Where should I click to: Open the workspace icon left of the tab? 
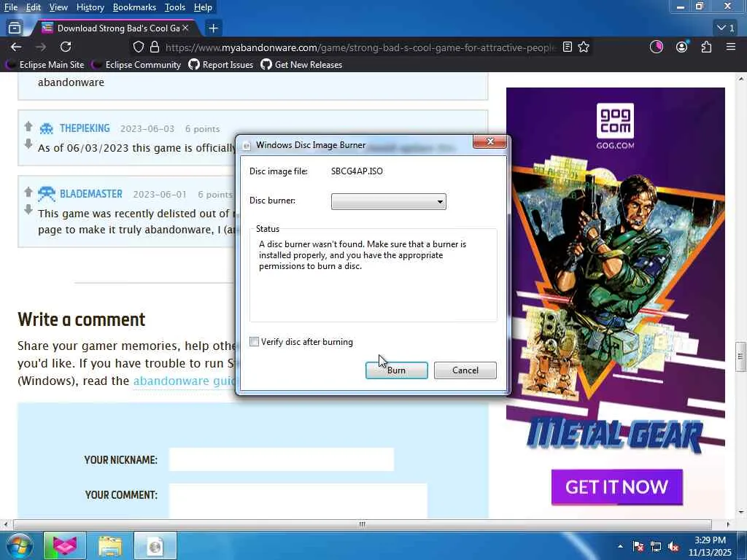coord(15,28)
